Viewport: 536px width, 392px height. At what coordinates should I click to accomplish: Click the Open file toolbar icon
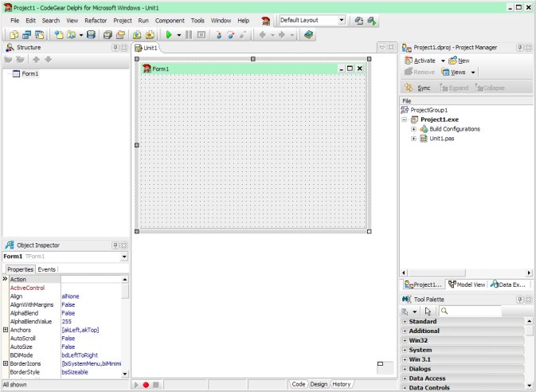click(x=71, y=35)
